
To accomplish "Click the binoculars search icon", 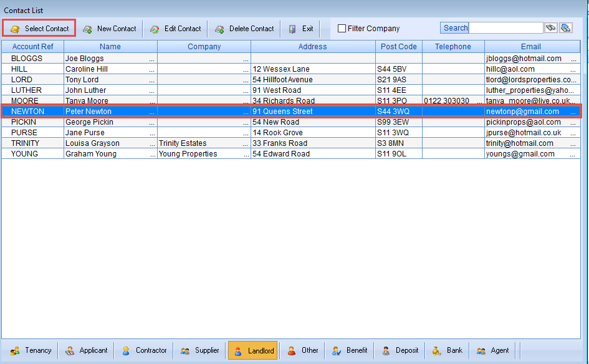I will pyautogui.click(x=551, y=28).
